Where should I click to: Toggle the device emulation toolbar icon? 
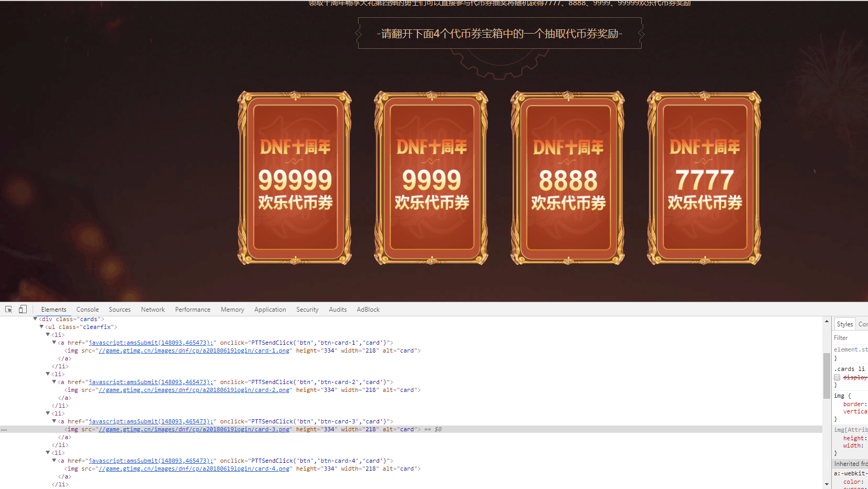click(23, 309)
